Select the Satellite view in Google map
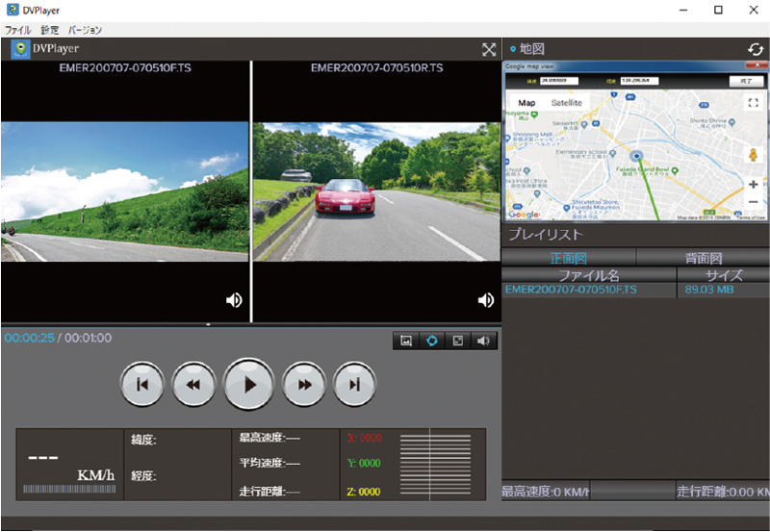 click(566, 103)
